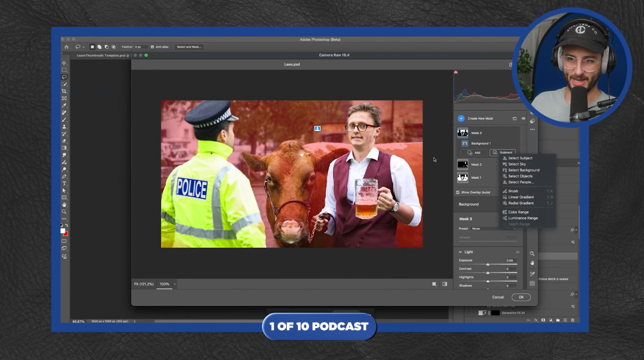644x360 pixels.
Task: Click the Exposure slider handle
Action: (488, 264)
